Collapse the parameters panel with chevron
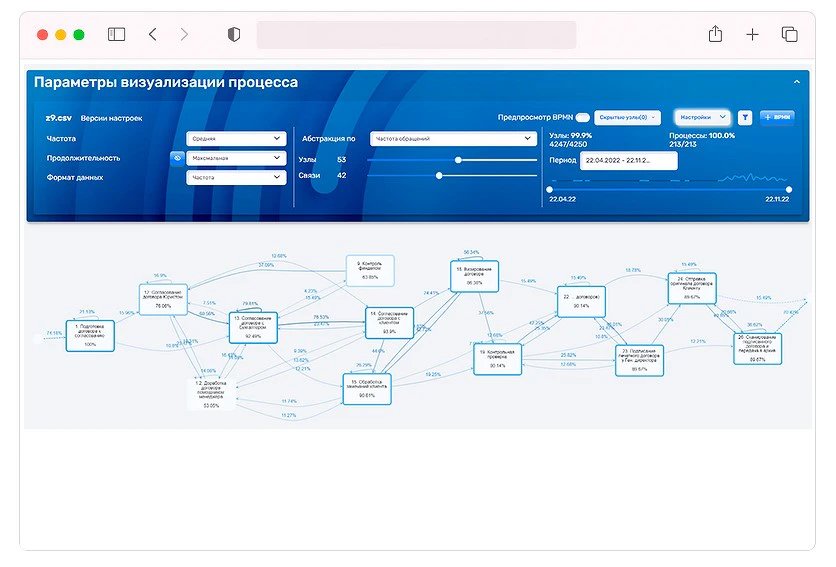The height and width of the screenshot is (567, 836). 797,82
